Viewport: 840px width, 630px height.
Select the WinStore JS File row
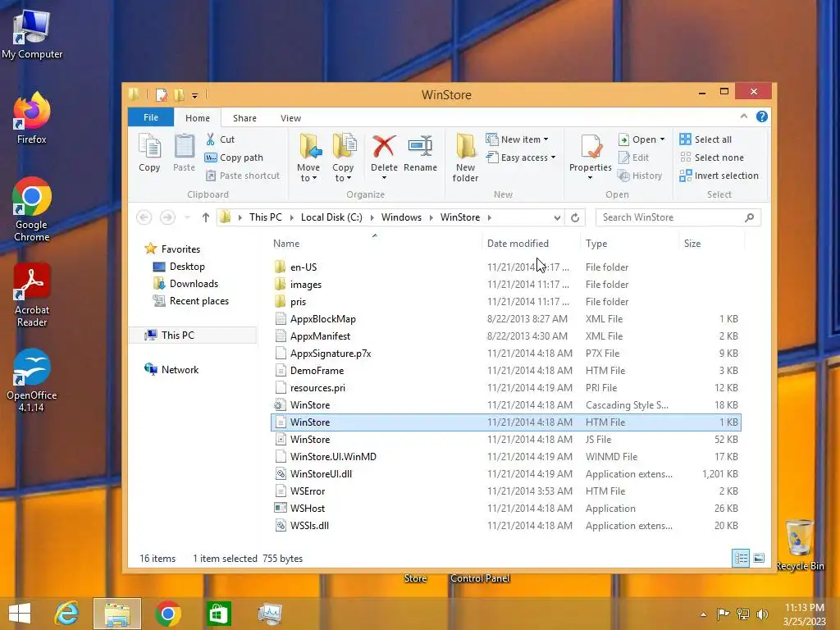coord(506,440)
